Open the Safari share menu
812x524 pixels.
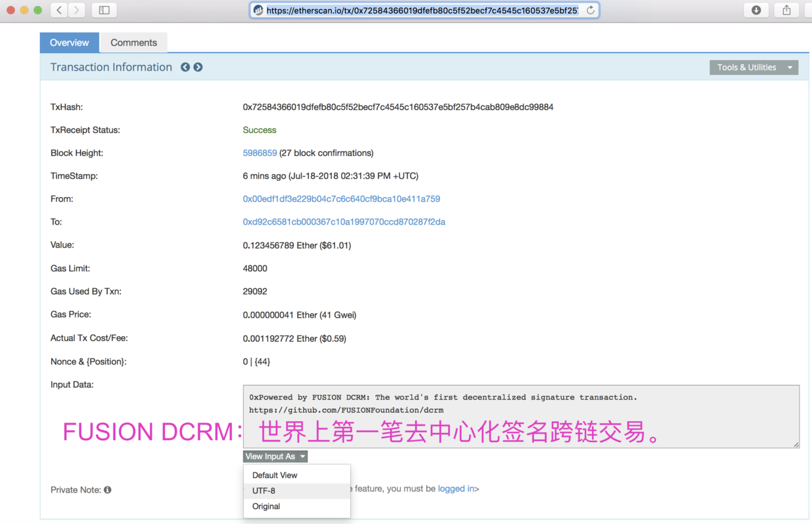tap(786, 10)
